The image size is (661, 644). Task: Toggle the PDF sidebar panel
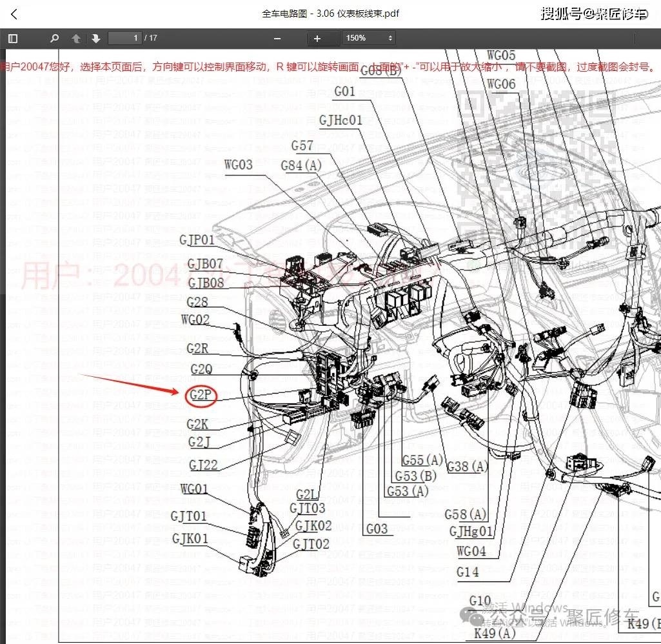(x=13, y=39)
